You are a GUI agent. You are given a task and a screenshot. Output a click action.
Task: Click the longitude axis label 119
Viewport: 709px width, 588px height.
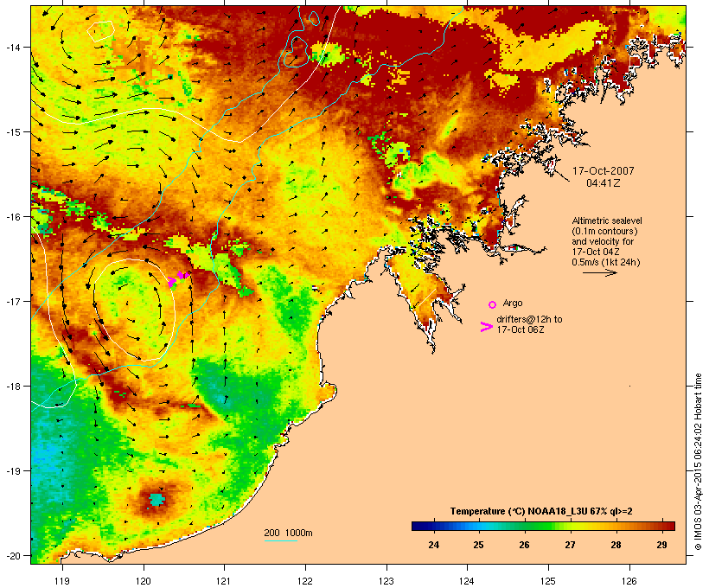point(62,581)
